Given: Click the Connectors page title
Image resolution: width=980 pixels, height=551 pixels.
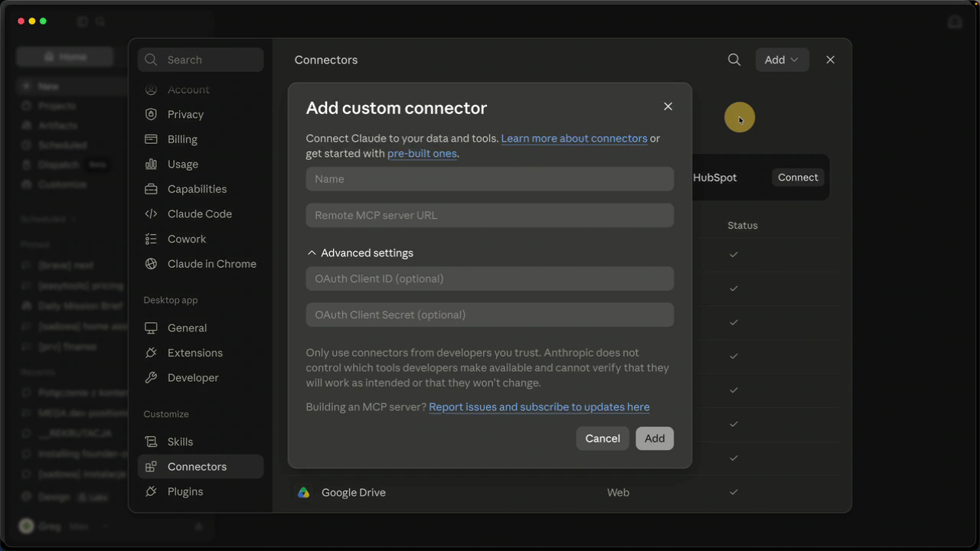Looking at the screenshot, I should 326,60.
